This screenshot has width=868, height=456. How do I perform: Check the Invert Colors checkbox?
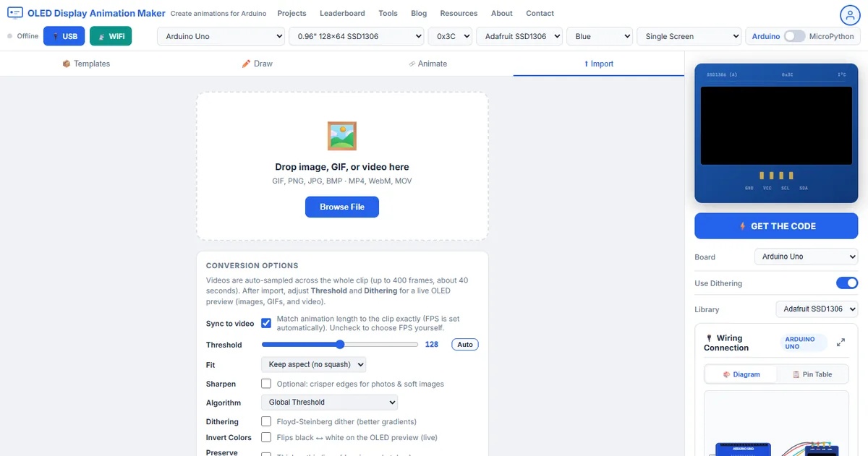coord(266,437)
